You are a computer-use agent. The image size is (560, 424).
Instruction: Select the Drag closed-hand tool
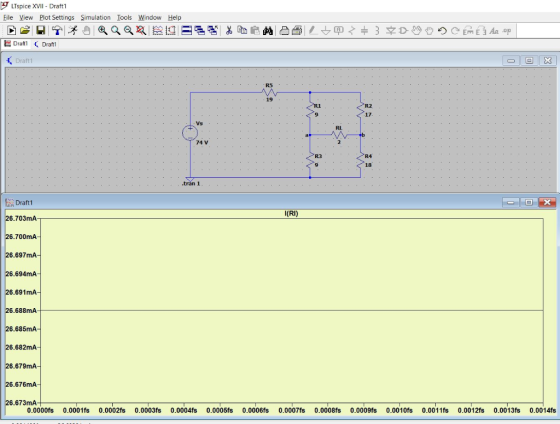point(429,31)
